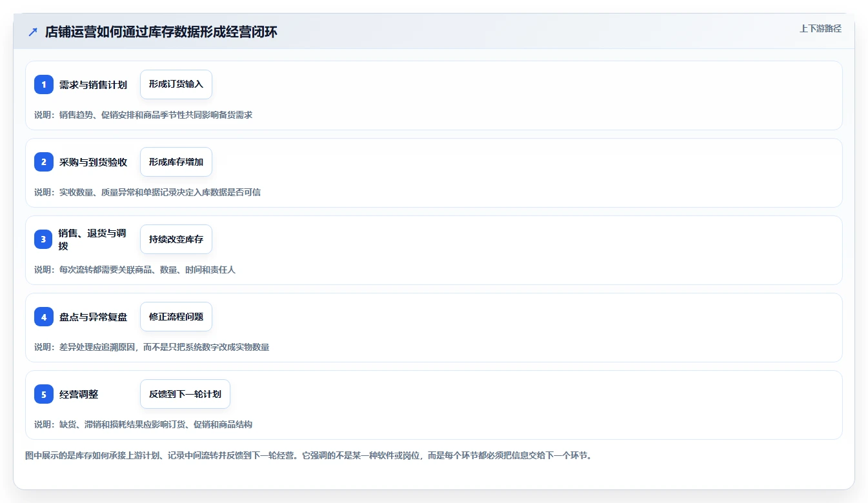Click the step 4 number badge
The height and width of the screenshot is (503, 868).
44,317
